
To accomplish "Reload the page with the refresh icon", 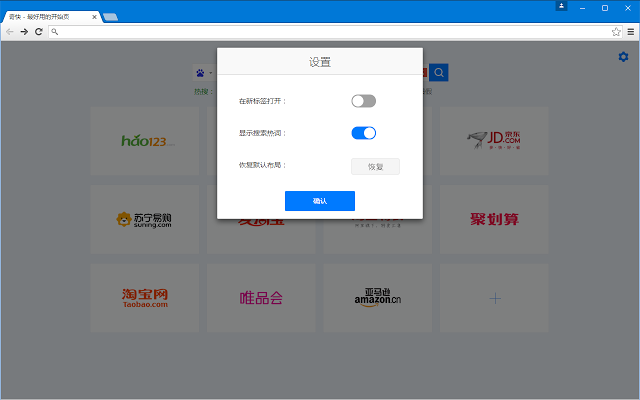I will [x=39, y=32].
